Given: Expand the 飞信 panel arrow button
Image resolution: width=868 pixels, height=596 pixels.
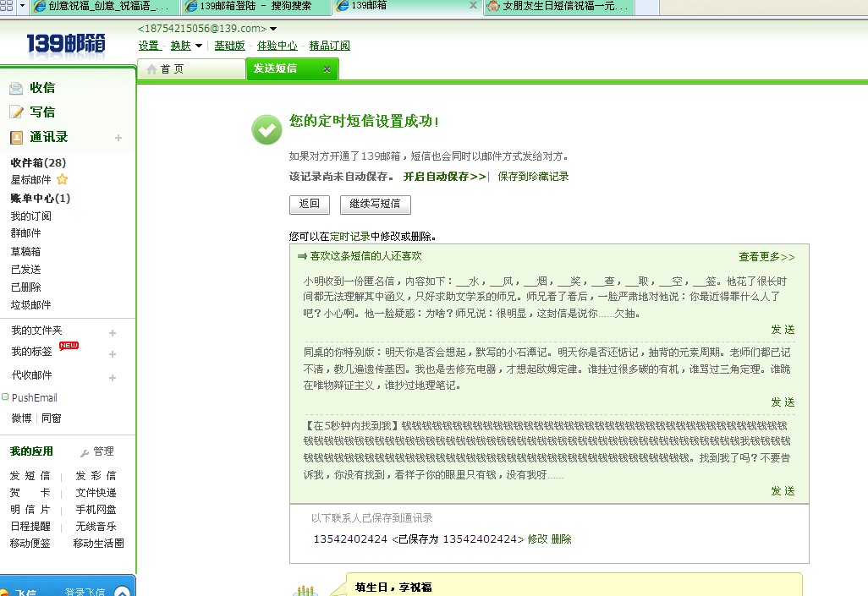Looking at the screenshot, I should (x=123, y=591).
